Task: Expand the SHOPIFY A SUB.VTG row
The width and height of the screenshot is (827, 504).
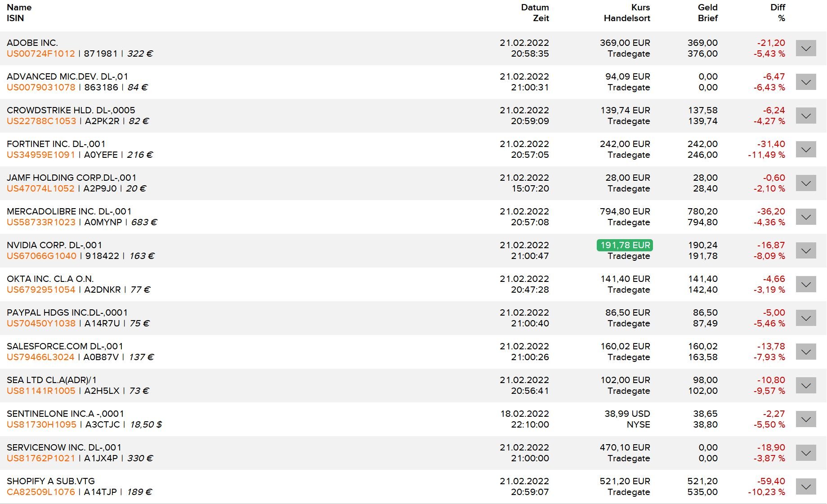Action: point(805,486)
